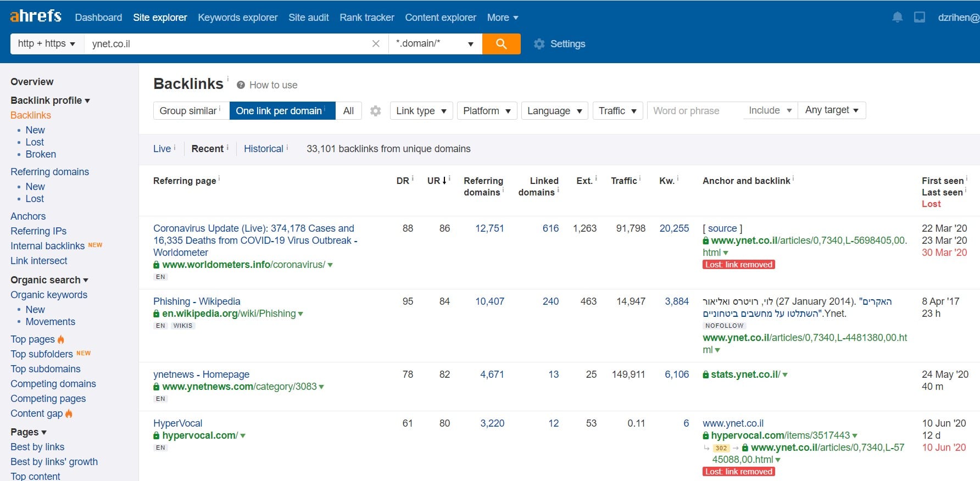Viewport: 980px width, 481px height.
Task: Expand the Any target dropdown
Action: tap(832, 110)
